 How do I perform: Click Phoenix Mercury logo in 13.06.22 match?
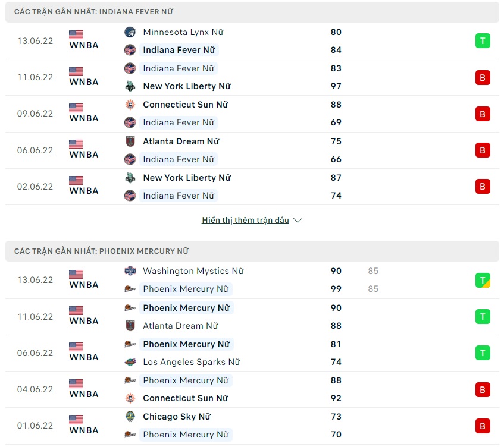130,289
